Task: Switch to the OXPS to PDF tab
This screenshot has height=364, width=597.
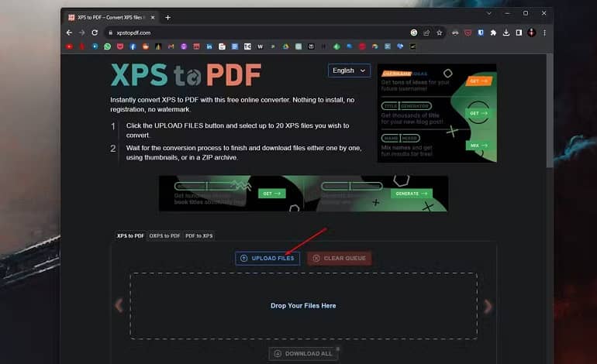Action: pyautogui.click(x=164, y=235)
